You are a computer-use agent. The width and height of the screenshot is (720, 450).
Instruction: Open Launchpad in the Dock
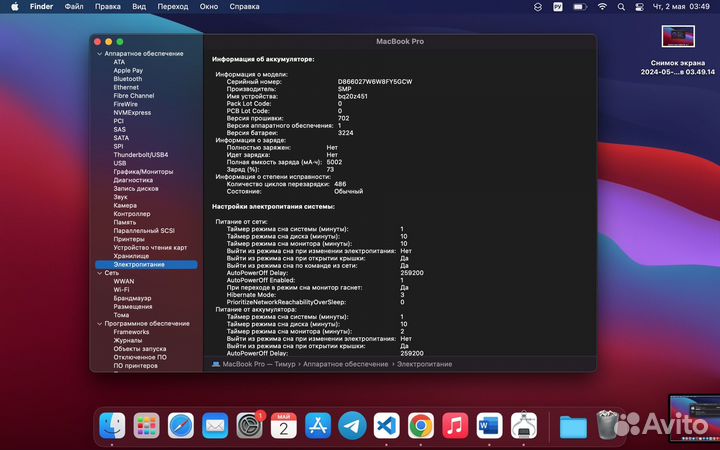(x=146, y=426)
